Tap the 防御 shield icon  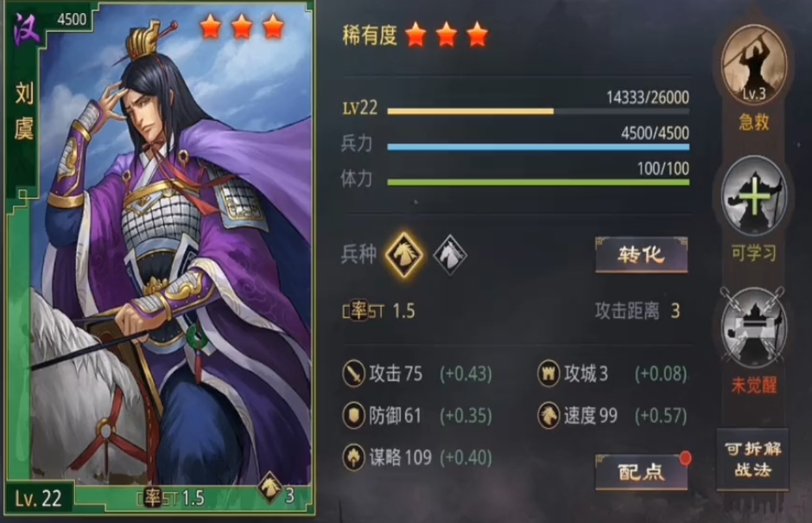(354, 415)
